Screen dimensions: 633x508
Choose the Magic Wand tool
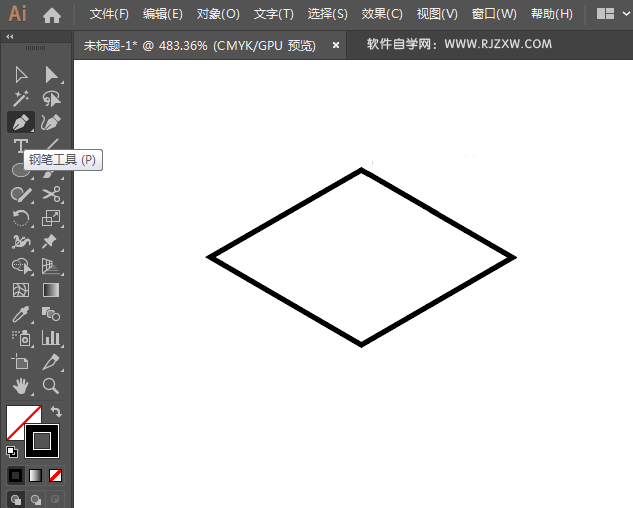click(21, 98)
